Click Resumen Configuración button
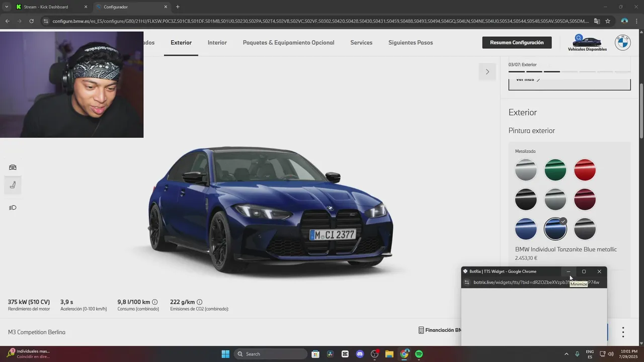This screenshot has width=644, height=362. pos(517,43)
